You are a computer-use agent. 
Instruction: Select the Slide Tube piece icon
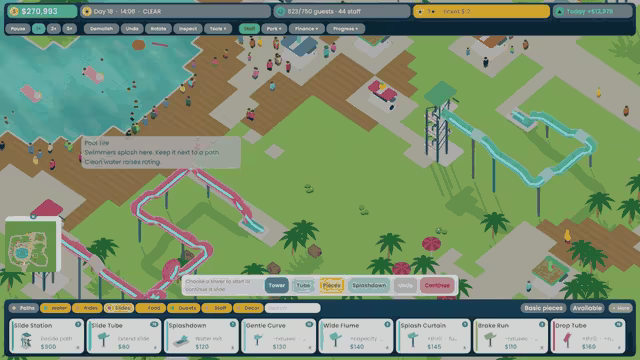coord(103,340)
